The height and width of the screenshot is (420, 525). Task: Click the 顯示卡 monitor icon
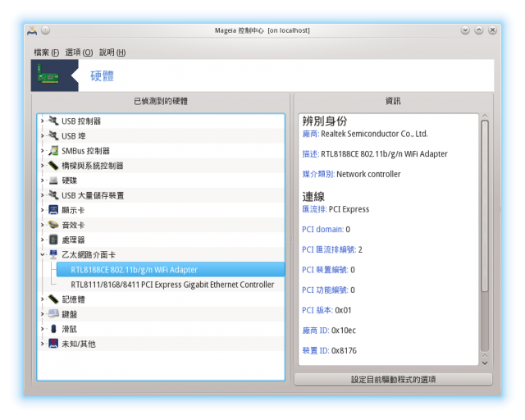(x=53, y=210)
